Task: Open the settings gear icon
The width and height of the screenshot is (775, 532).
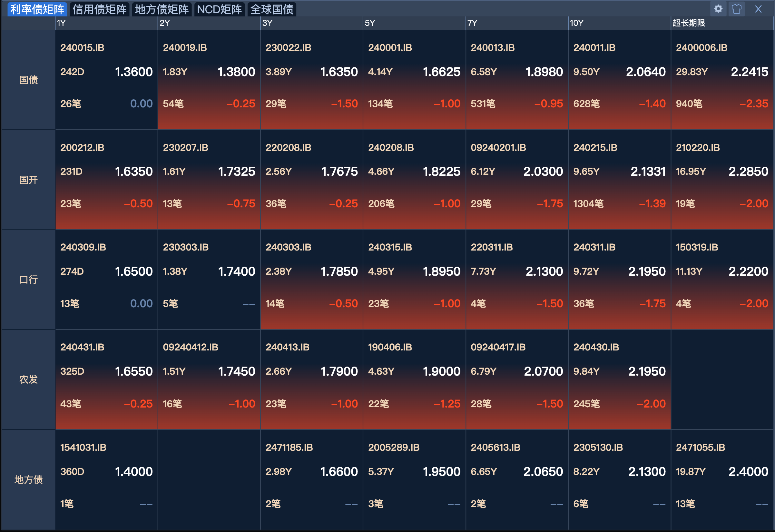Action: pos(718,9)
